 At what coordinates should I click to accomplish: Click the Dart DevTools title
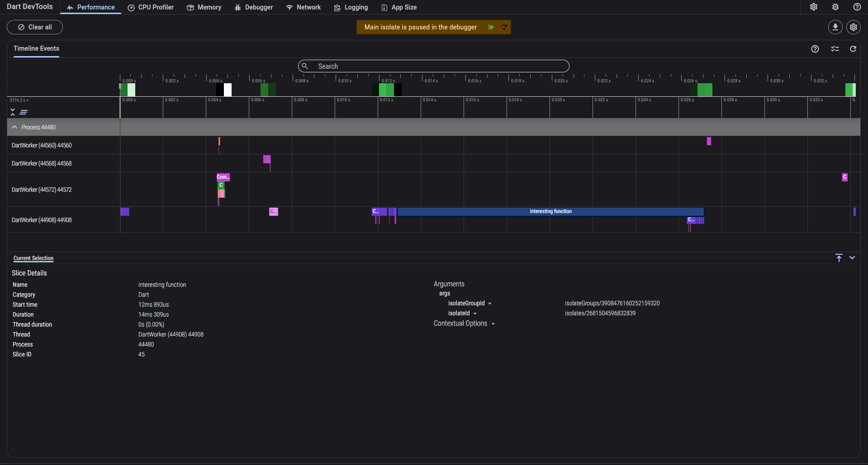click(x=30, y=7)
